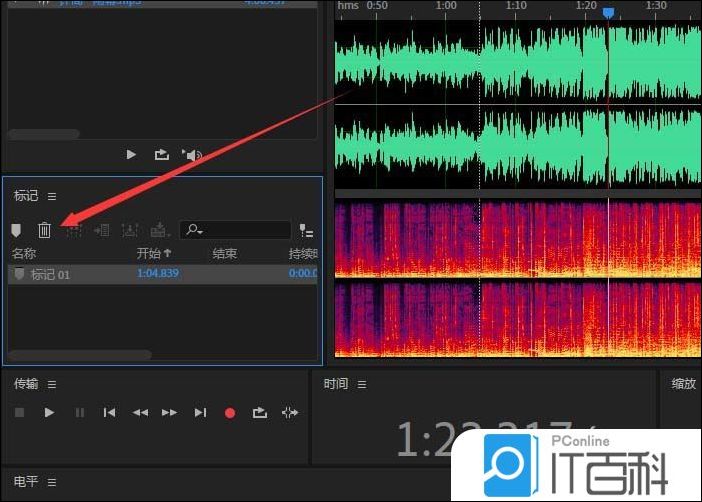
Task: Sort markers by 结束 column
Action: pyautogui.click(x=224, y=254)
